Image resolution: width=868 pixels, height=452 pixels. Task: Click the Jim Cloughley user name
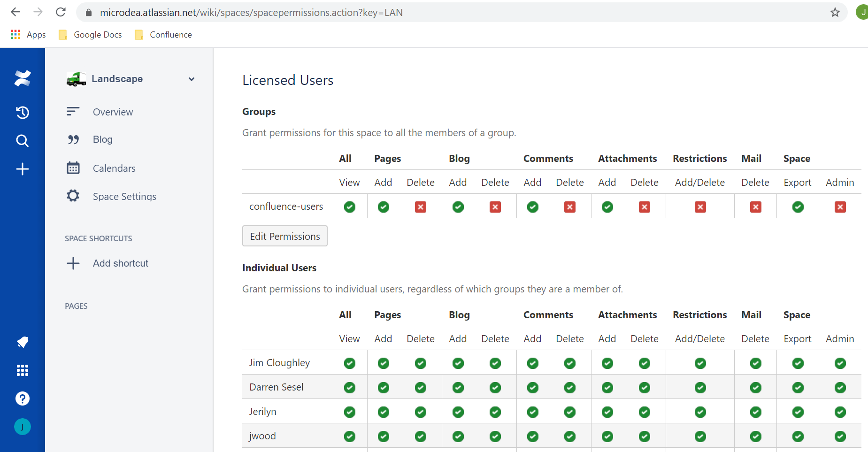pos(279,363)
